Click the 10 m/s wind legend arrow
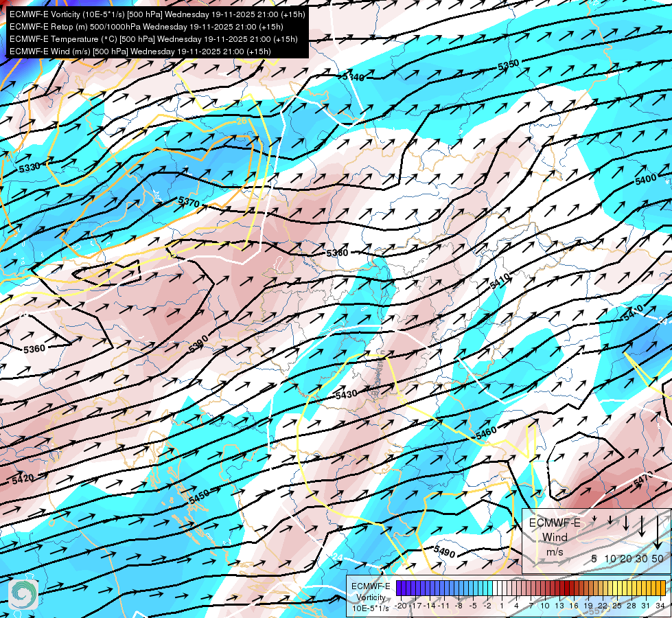 coord(610,520)
